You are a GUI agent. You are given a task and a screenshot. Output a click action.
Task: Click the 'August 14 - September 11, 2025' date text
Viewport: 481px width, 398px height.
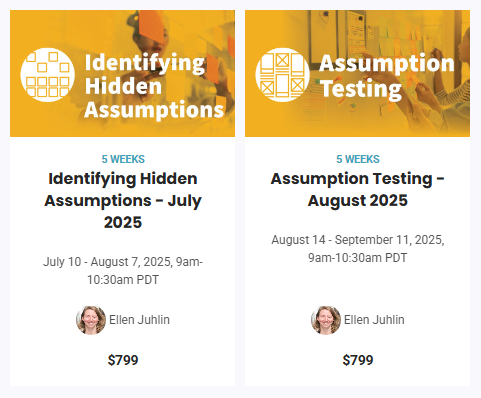point(357,240)
